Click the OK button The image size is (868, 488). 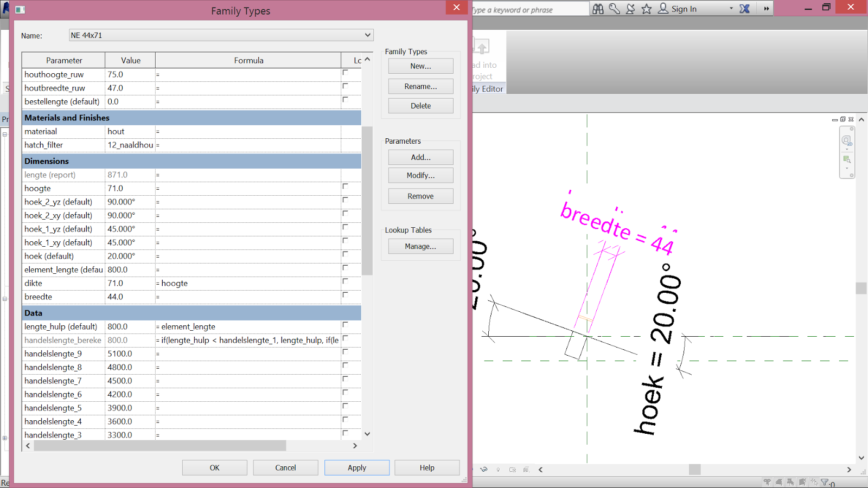(215, 468)
